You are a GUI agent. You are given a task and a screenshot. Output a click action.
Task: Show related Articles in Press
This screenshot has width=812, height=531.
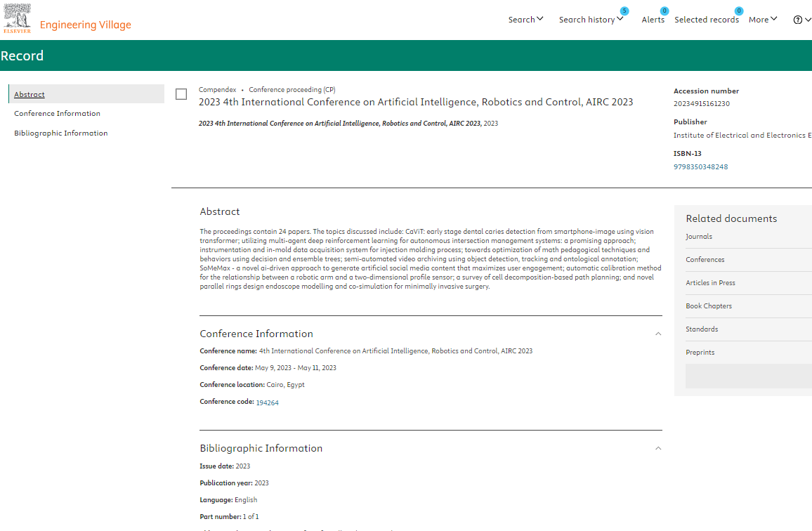711,283
